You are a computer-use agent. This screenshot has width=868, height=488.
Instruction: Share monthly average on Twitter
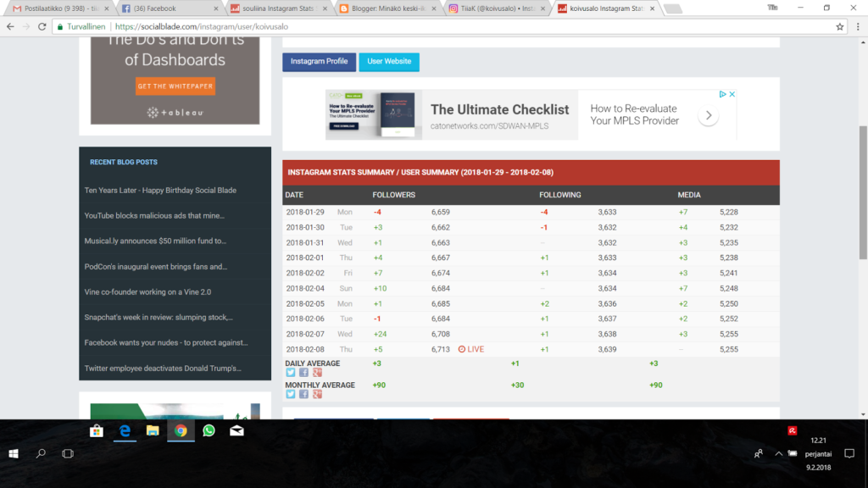click(290, 395)
